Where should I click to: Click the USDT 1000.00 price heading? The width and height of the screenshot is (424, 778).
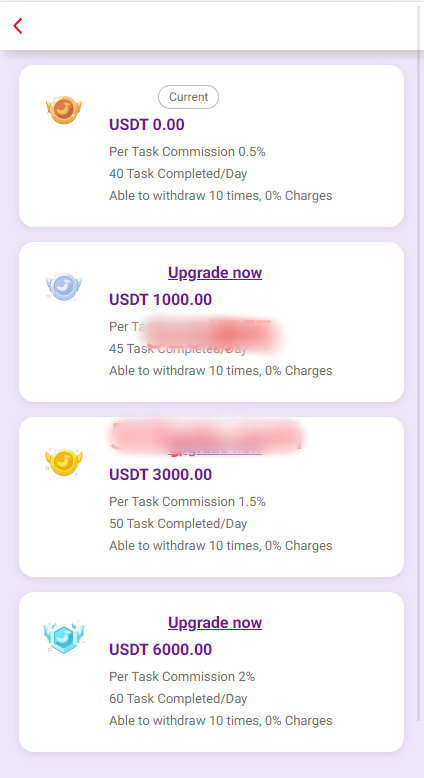click(161, 300)
